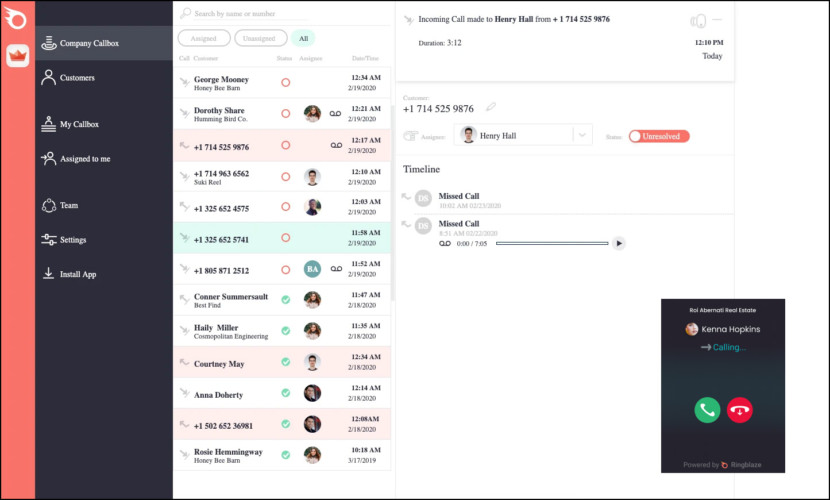The image size is (830, 500).
Task: Click resolved check for Courtney May
Action: pos(285,362)
